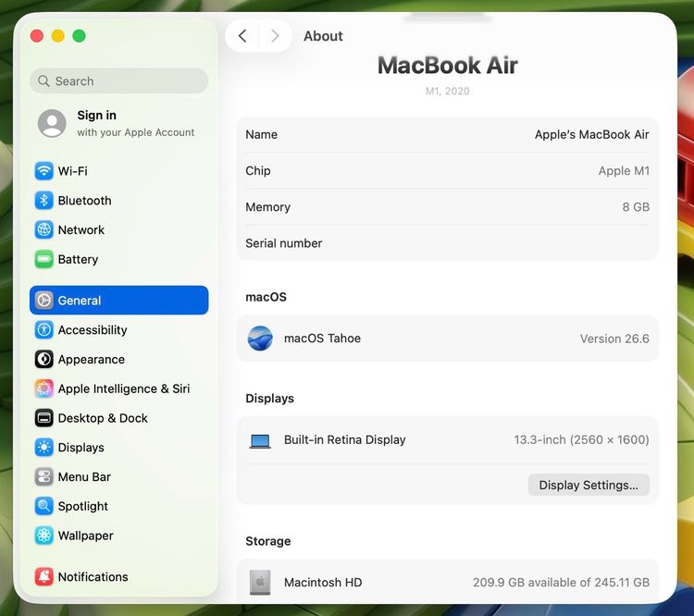Click the yellow minimize window button
The height and width of the screenshot is (616, 694).
[x=58, y=36]
